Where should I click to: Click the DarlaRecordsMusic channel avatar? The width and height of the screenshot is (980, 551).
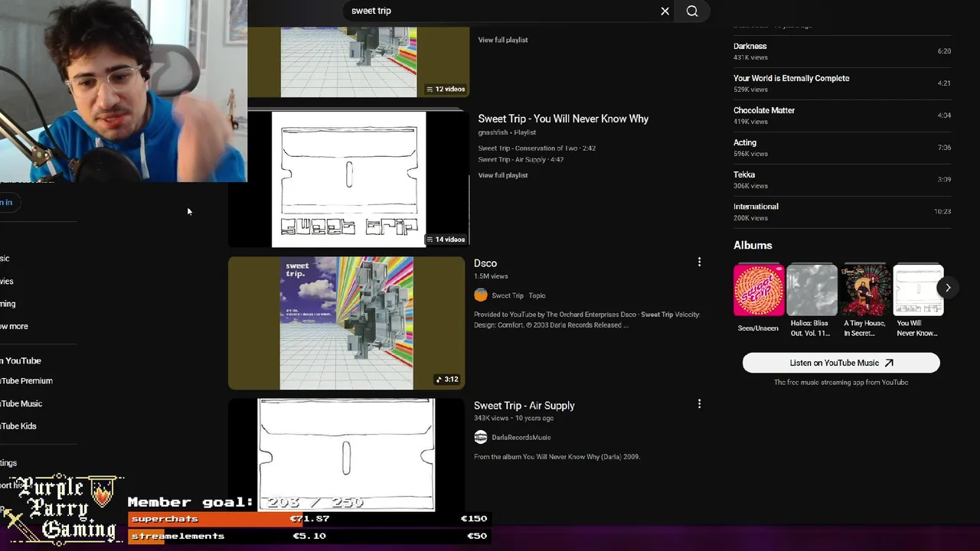click(481, 437)
